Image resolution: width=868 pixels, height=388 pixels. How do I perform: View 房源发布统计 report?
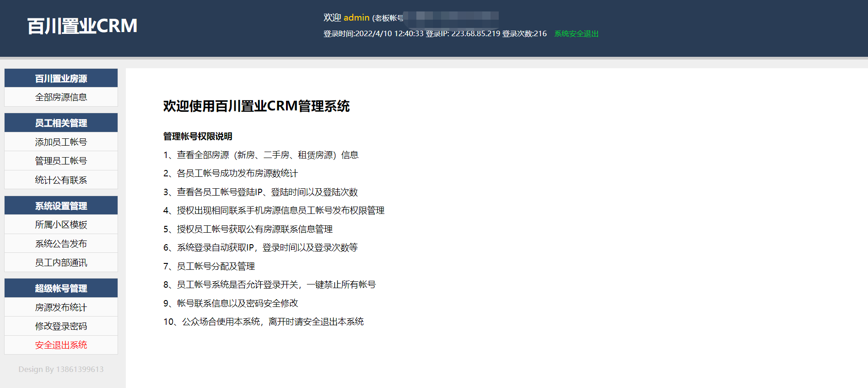61,307
